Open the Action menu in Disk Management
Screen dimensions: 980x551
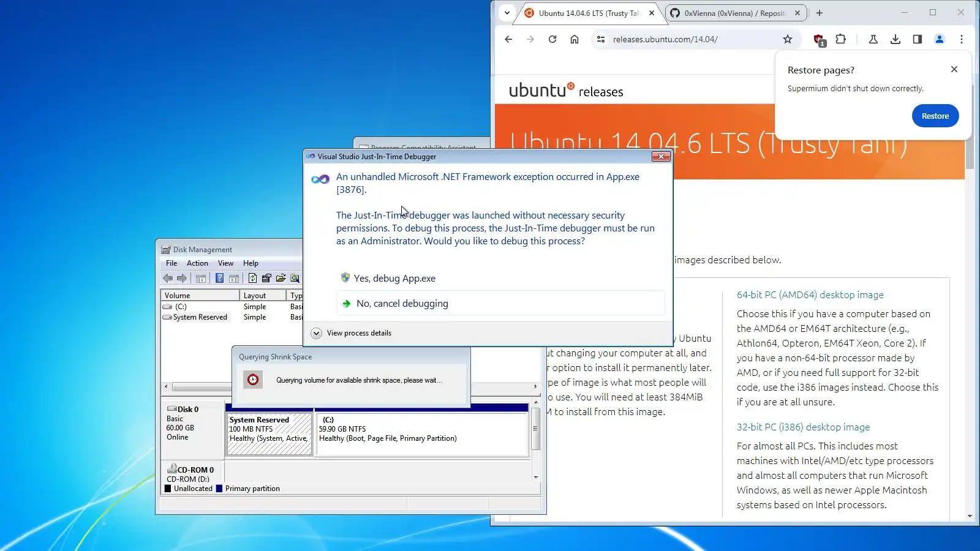(197, 263)
